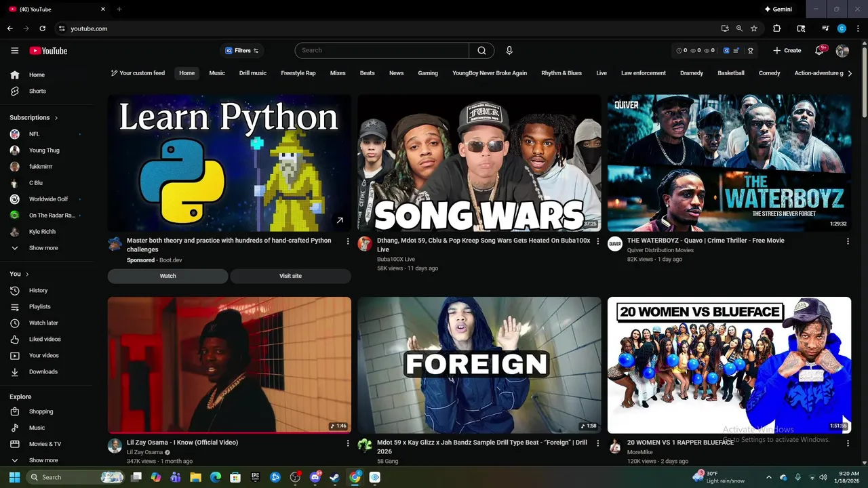This screenshot has width=868, height=488.
Task: Open the Buba100X Live channel link
Action: [396, 259]
